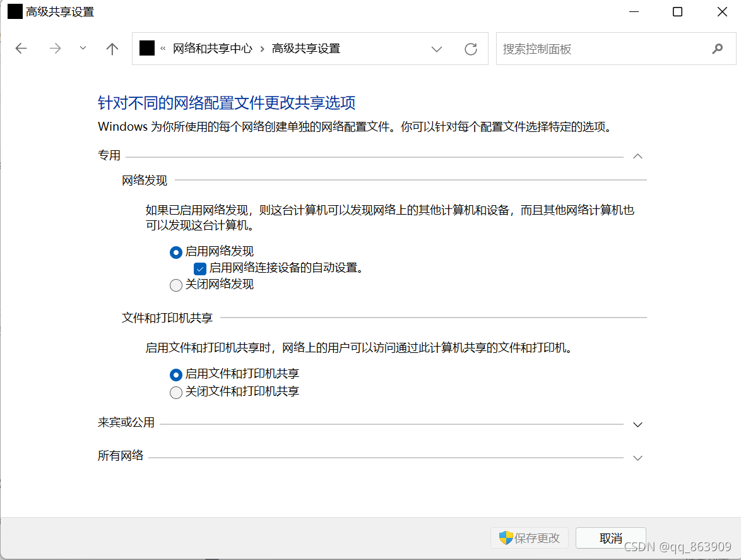Click the 来宾或公用 label text

[126, 422]
